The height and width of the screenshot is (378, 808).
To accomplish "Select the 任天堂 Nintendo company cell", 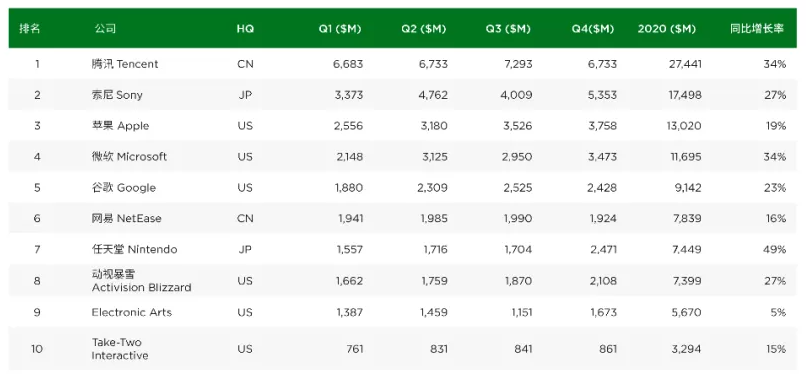I will [x=134, y=249].
